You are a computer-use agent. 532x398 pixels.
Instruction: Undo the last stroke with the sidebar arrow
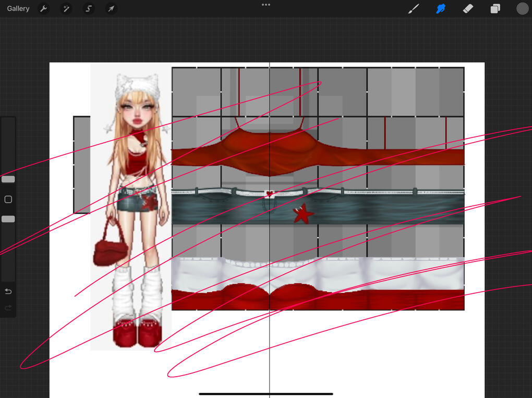(8, 291)
